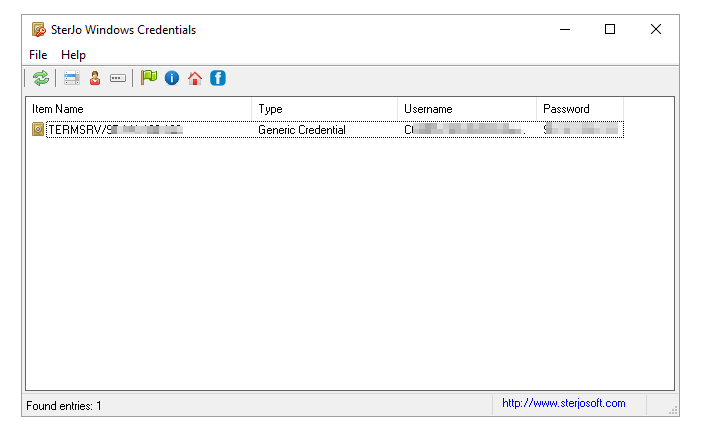Sort by Password column header

(580, 109)
